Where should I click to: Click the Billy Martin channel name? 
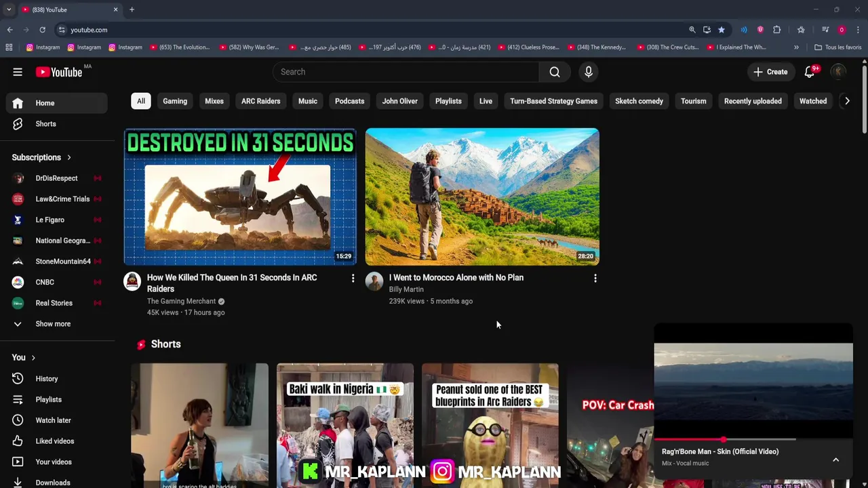coord(406,289)
